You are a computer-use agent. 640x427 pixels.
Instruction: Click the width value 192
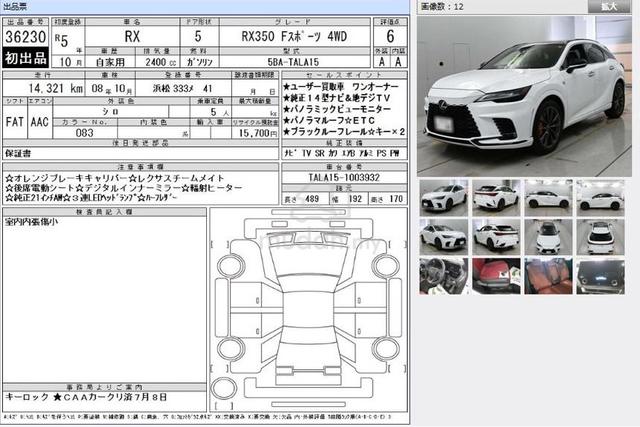pyautogui.click(x=355, y=199)
